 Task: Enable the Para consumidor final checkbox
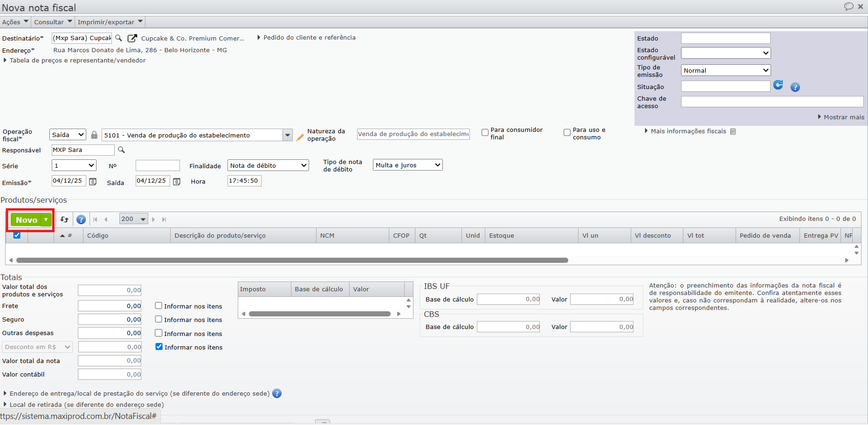(x=485, y=133)
